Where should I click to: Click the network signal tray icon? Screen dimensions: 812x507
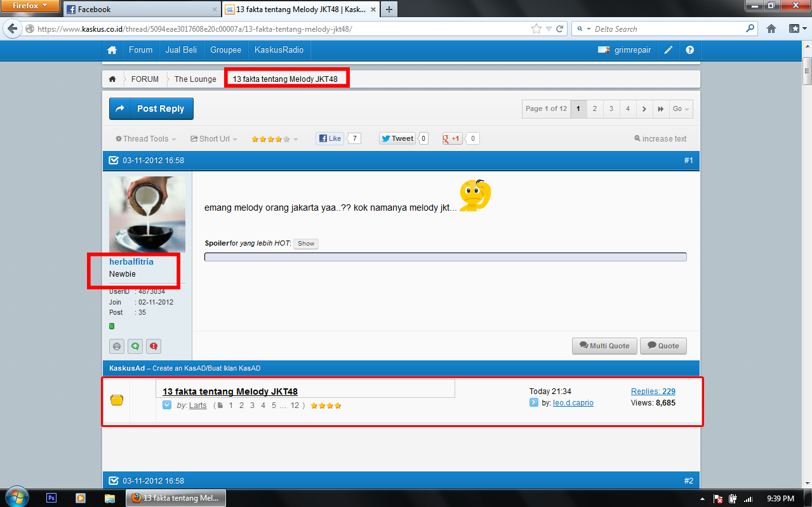click(748, 499)
